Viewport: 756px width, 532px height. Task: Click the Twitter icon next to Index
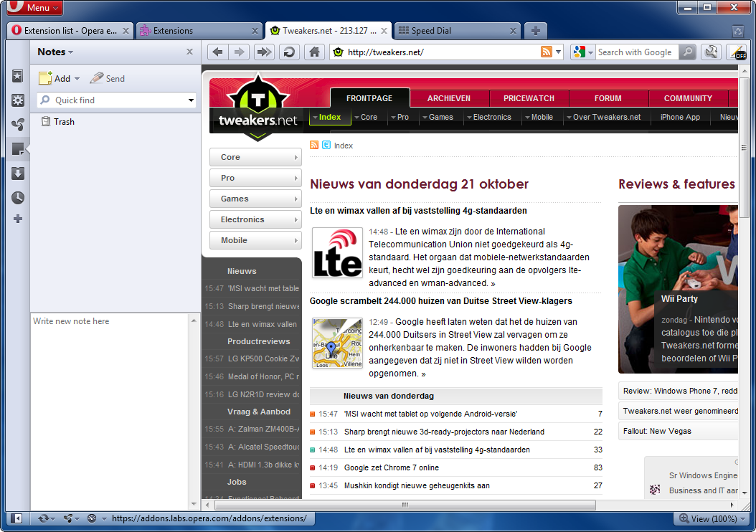(326, 145)
